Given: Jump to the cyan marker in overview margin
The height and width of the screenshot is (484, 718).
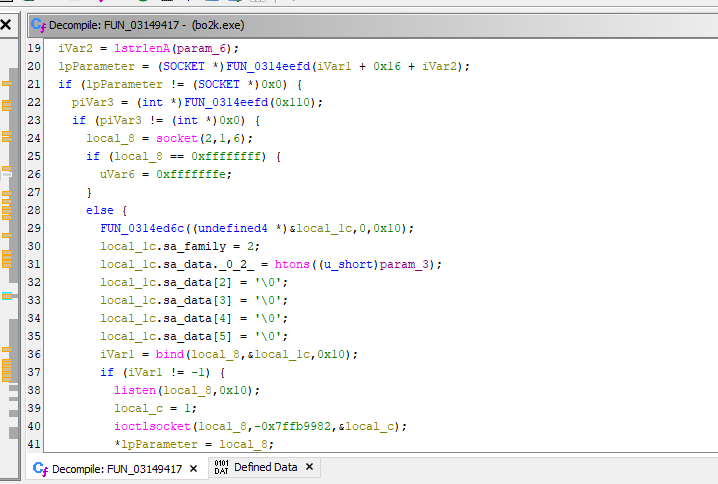Looking at the screenshot, I should coord(6,295).
